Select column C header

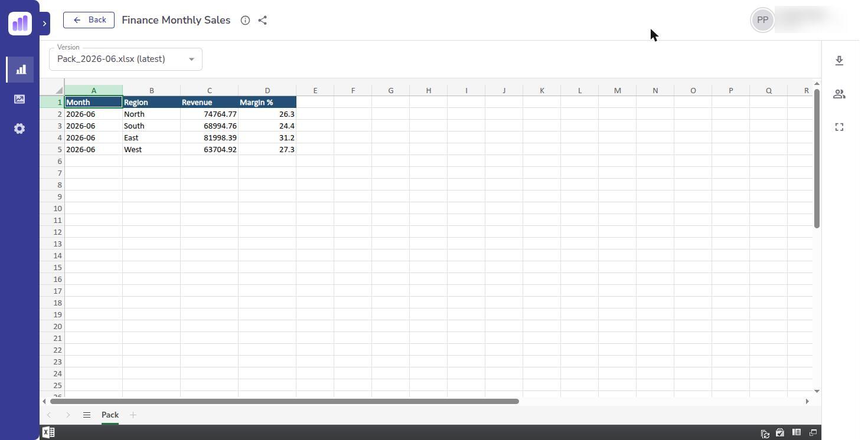[x=209, y=90]
